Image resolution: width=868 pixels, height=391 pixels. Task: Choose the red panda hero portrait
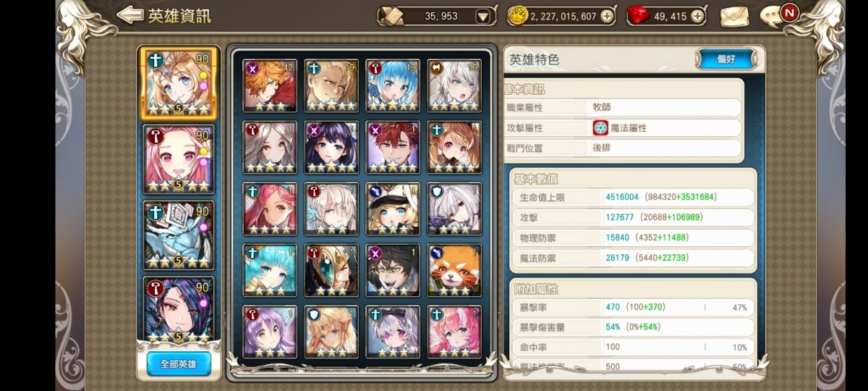[454, 271]
